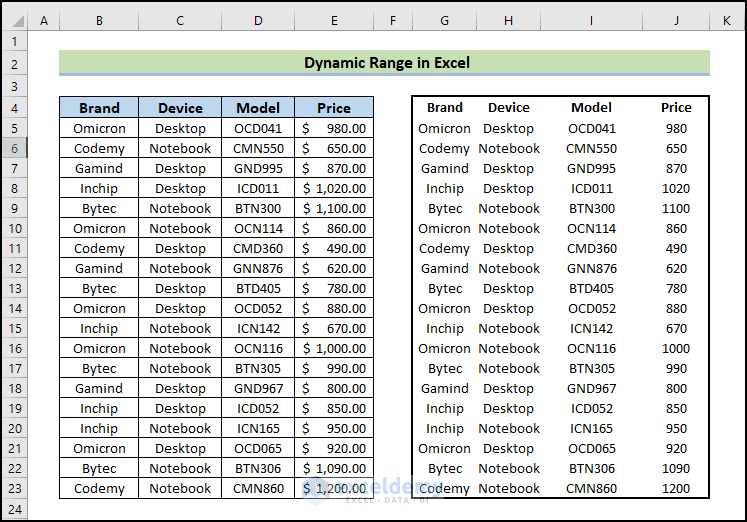
Task: Select the '$ 850.00' price cell
Action: (334, 408)
